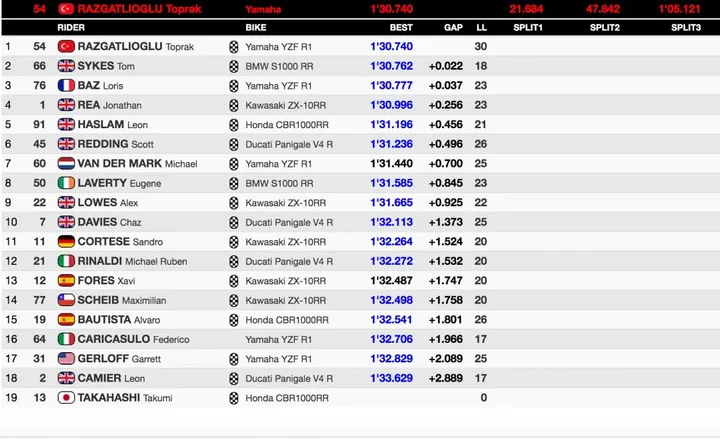Click gap value +2.089
Screen dimensions: 720x439
point(445,359)
